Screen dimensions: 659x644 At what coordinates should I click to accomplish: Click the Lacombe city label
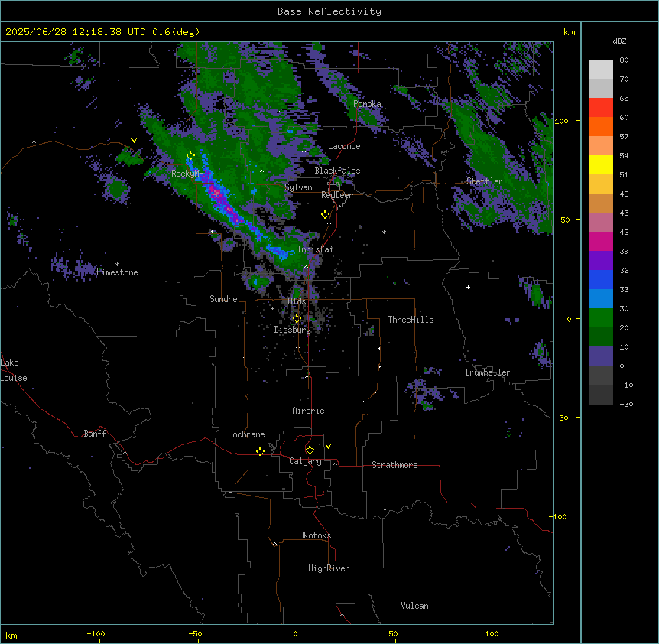pos(344,146)
